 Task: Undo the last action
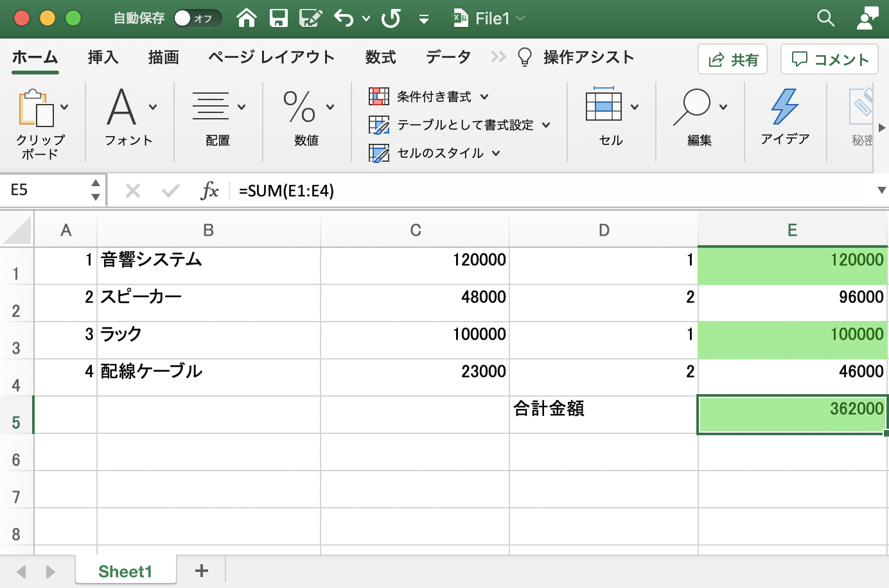(x=344, y=18)
